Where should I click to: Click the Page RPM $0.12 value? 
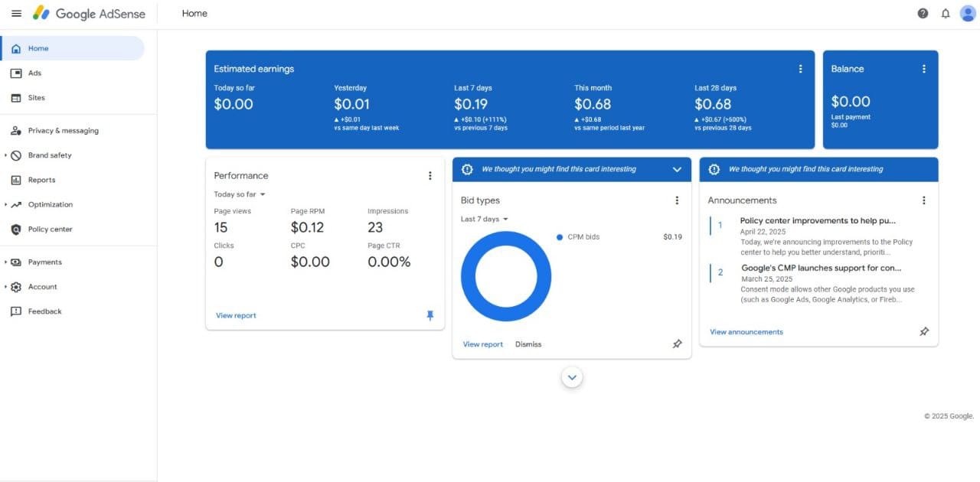tap(307, 227)
